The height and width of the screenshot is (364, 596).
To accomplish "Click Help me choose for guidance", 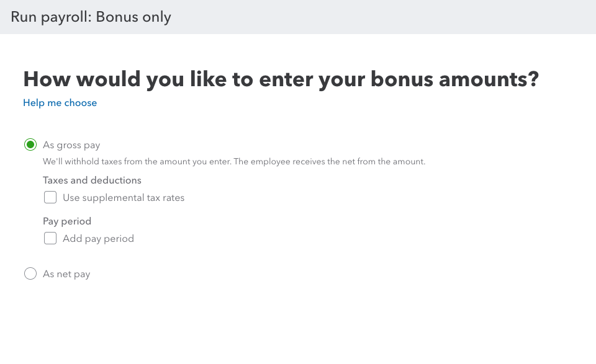I will point(60,103).
